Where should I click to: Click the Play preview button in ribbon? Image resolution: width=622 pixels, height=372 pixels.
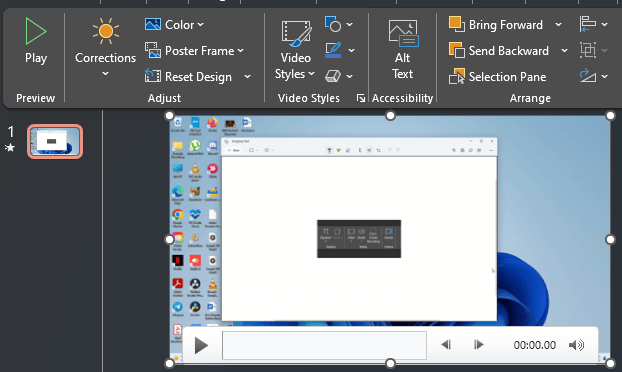coord(35,41)
